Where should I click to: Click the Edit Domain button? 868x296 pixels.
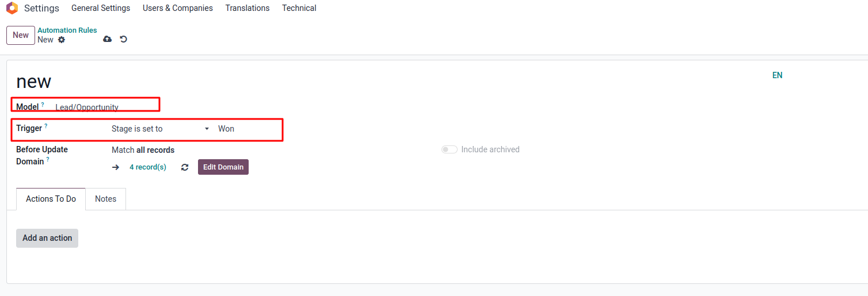coord(223,167)
